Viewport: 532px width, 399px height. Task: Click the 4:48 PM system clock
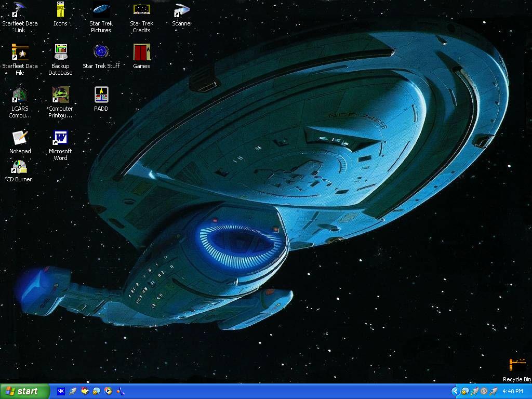[513, 391]
